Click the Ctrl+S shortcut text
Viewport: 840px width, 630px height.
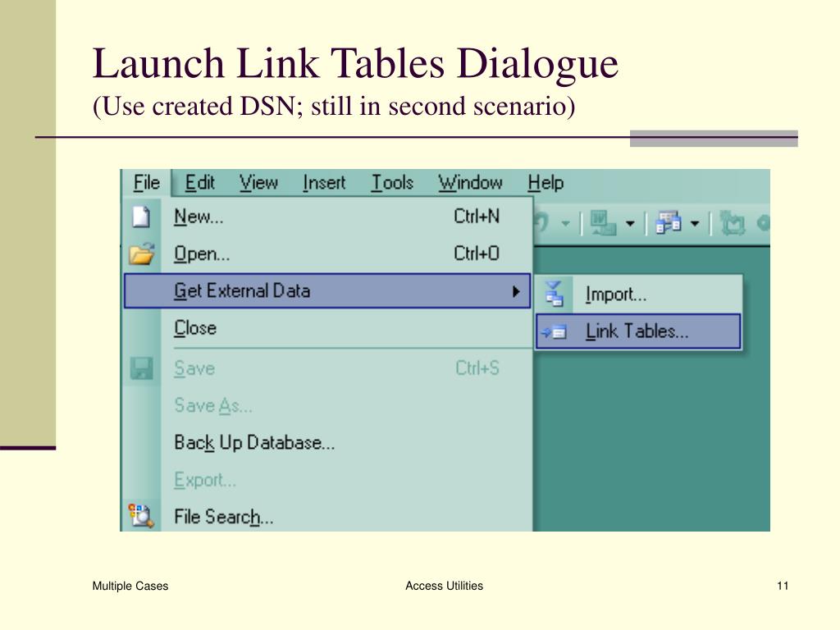tap(477, 368)
